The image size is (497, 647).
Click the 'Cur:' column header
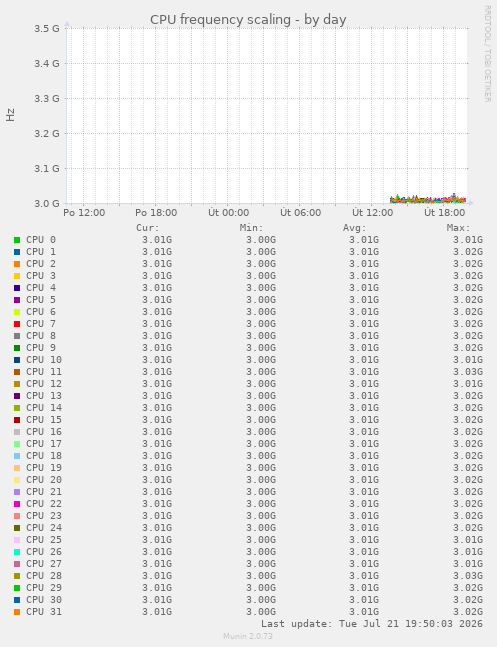tap(148, 228)
